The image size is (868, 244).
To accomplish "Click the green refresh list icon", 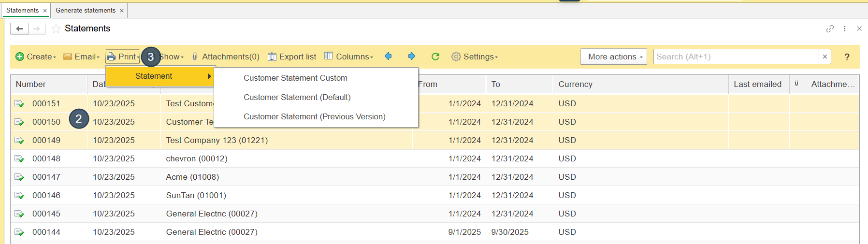I will click(x=435, y=57).
